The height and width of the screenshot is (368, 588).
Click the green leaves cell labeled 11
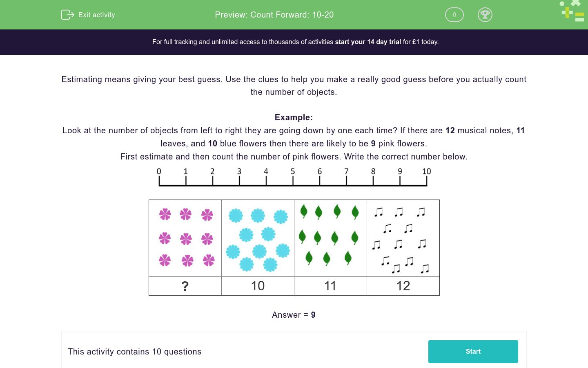tap(330, 238)
